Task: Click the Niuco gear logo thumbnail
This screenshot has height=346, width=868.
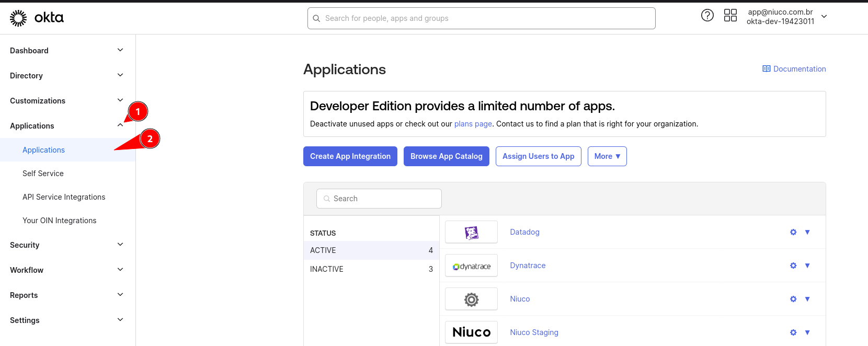Action: tap(471, 299)
